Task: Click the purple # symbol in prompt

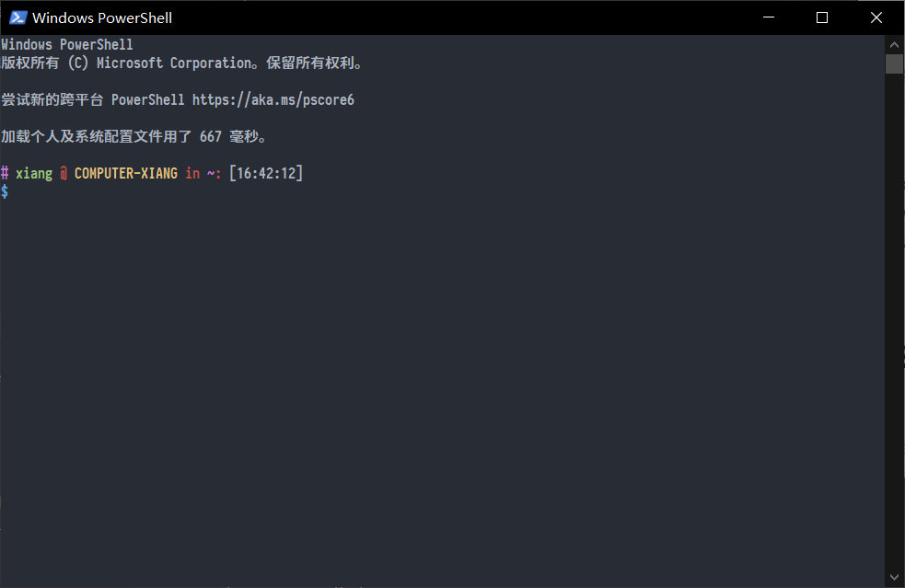Action: click(5, 173)
